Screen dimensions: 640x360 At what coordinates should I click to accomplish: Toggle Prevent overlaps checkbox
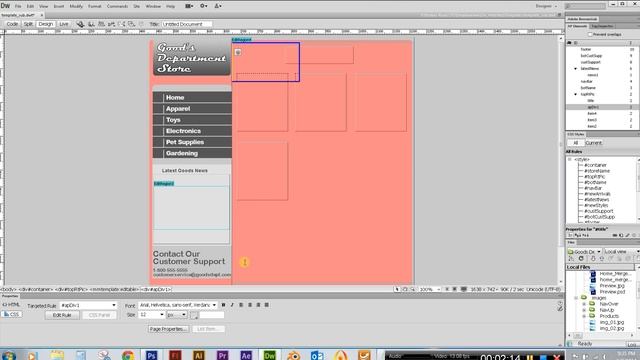590,35
